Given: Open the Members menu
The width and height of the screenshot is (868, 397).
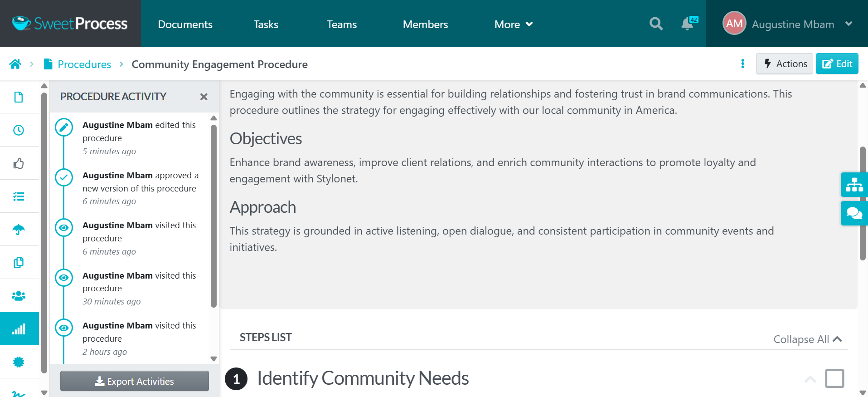Looking at the screenshot, I should [x=425, y=24].
